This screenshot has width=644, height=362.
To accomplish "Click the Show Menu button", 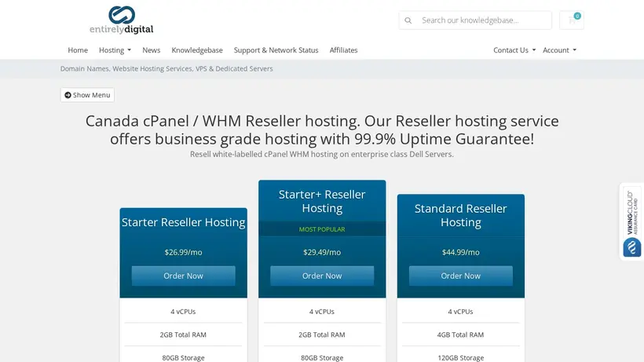I will click(x=87, y=95).
